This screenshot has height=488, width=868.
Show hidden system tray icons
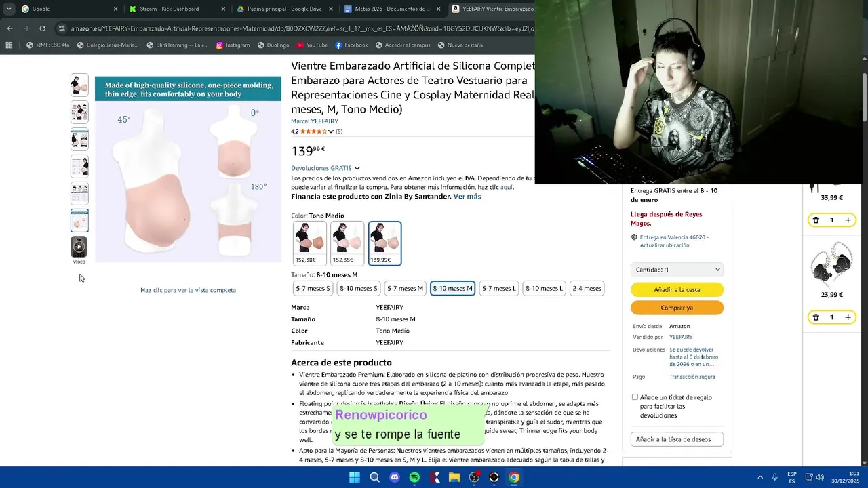759,477
